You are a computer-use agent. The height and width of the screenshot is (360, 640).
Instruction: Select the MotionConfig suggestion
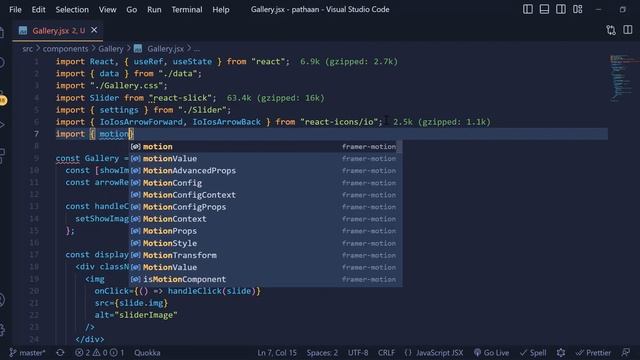click(x=263, y=183)
